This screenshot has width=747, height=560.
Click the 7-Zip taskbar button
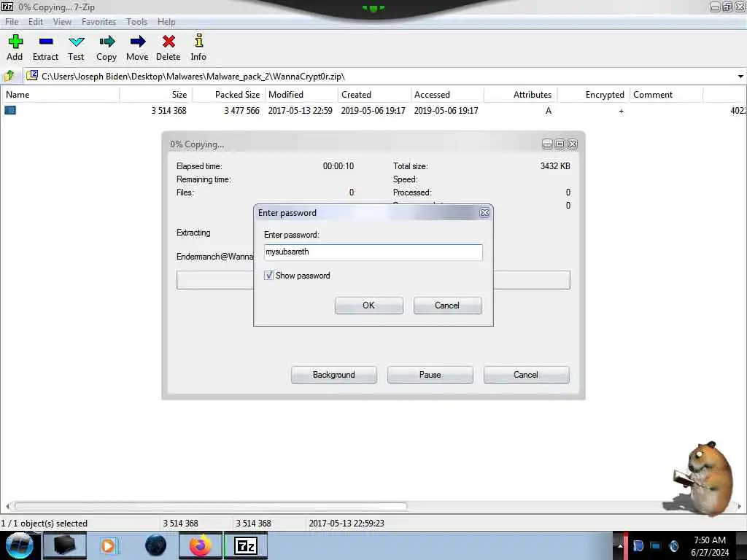[x=246, y=545]
